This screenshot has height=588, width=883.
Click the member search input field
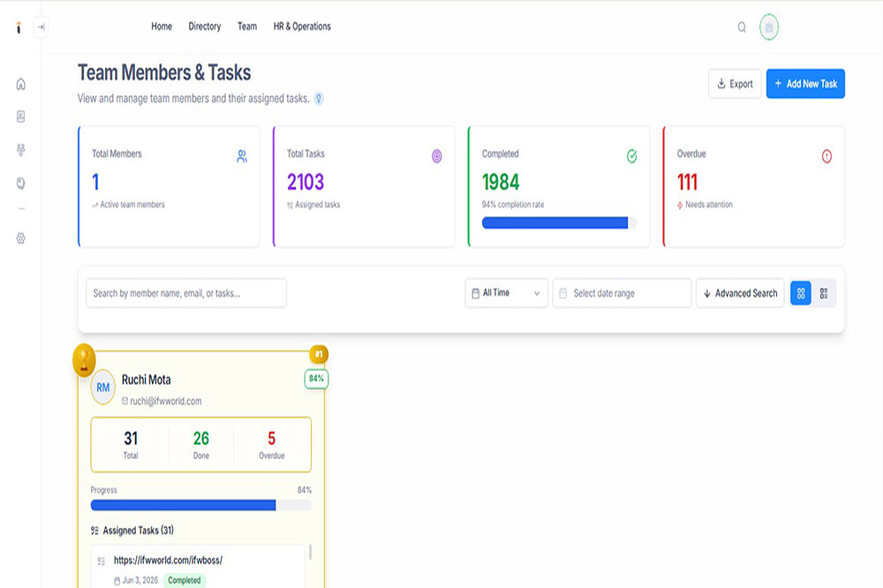point(186,293)
